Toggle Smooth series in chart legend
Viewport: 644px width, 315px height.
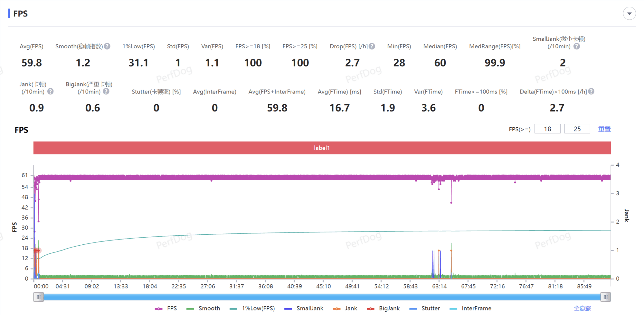point(204,309)
